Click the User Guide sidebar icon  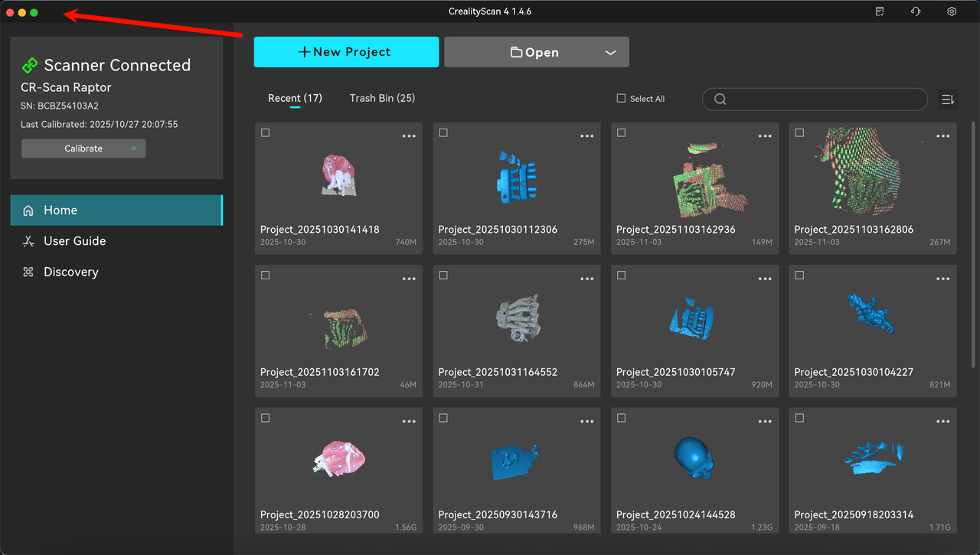pyautogui.click(x=28, y=241)
